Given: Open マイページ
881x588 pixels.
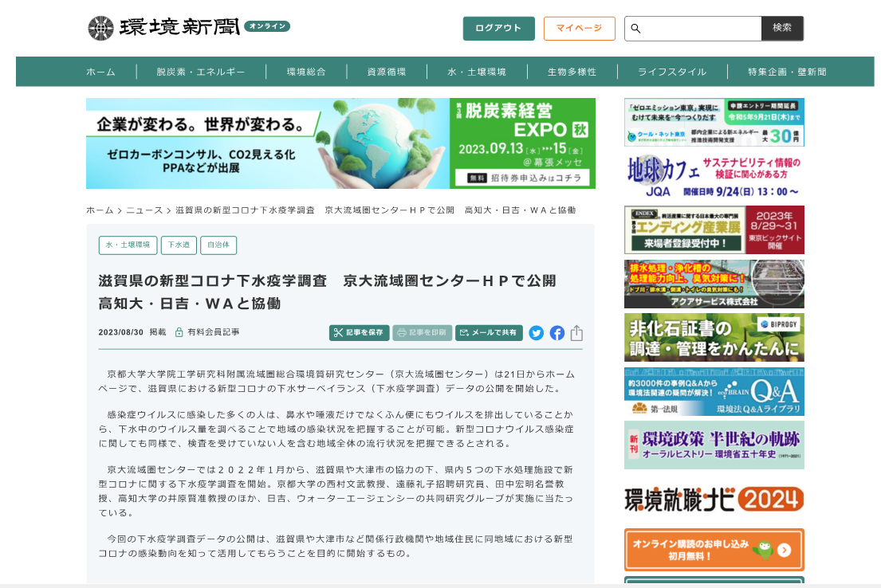Looking at the screenshot, I should pyautogui.click(x=579, y=29).
